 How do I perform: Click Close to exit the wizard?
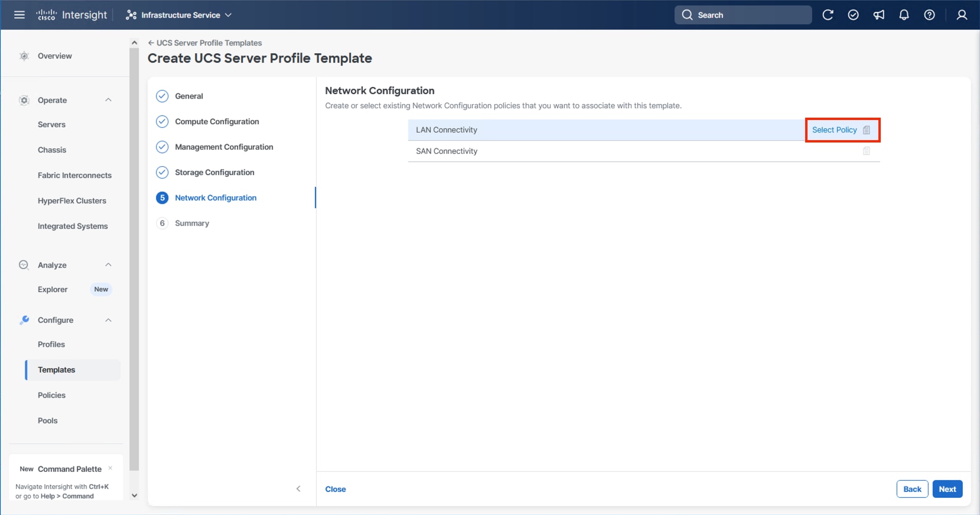pyautogui.click(x=336, y=490)
